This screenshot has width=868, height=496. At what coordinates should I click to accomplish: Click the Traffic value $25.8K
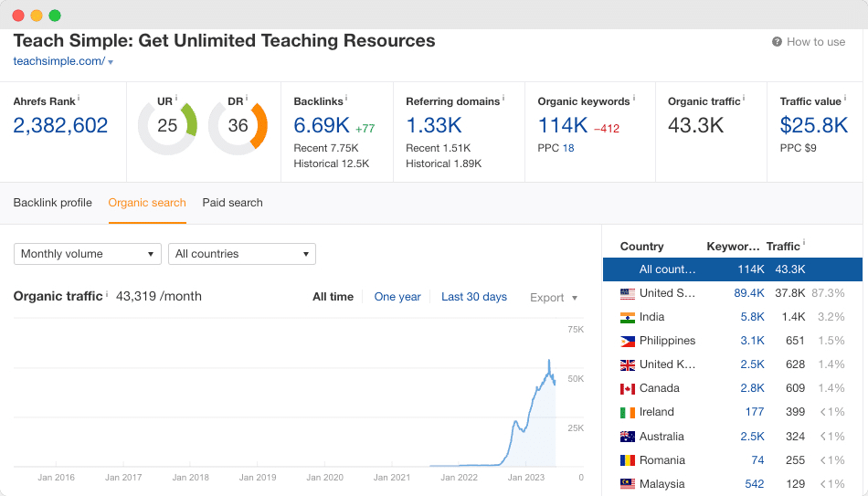pos(814,126)
